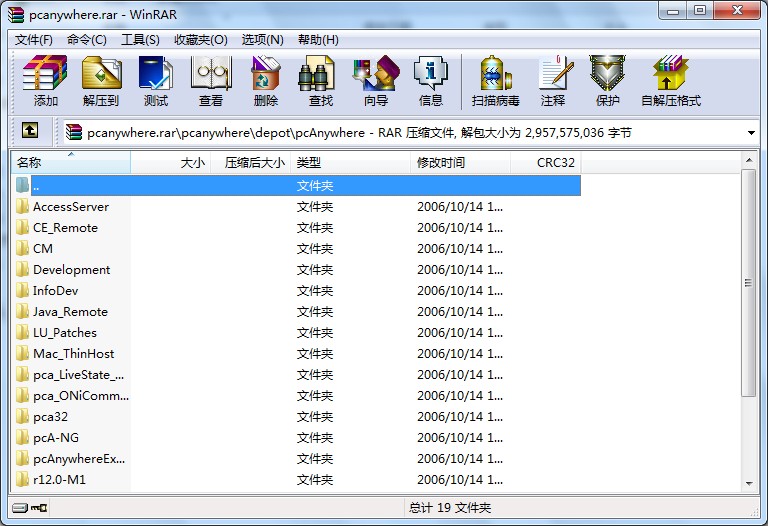Click the CM folder icon
768x526 pixels.
(x=23, y=249)
